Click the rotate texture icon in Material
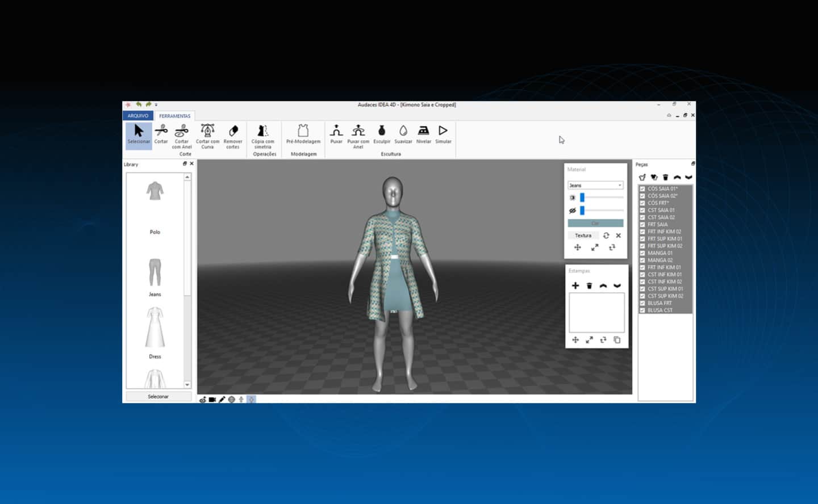This screenshot has height=504, width=818. click(x=612, y=247)
